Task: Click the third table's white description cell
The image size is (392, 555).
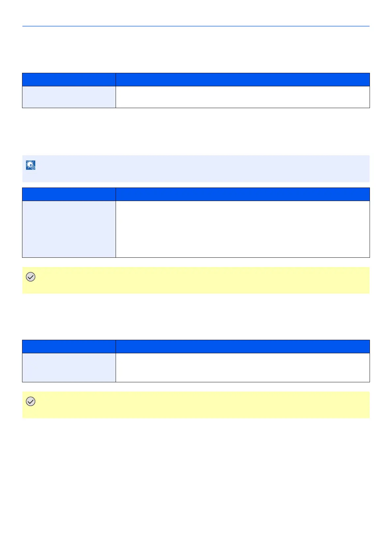Action: (x=243, y=367)
